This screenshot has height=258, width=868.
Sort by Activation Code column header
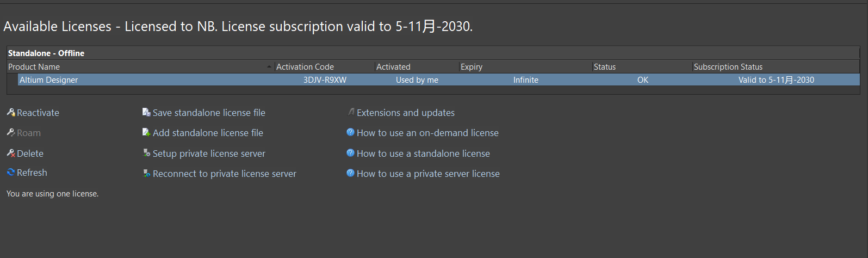[325, 66]
